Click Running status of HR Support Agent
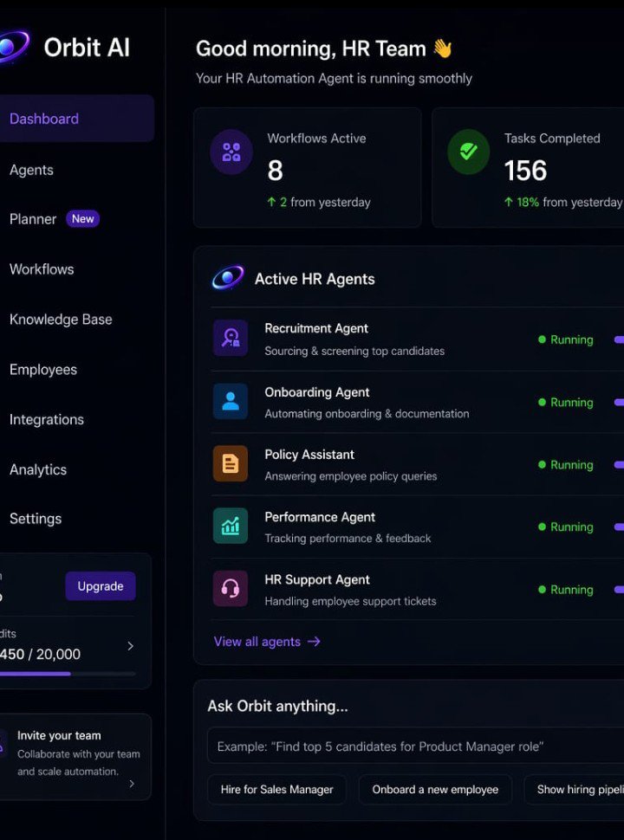The image size is (624, 840). 566,590
